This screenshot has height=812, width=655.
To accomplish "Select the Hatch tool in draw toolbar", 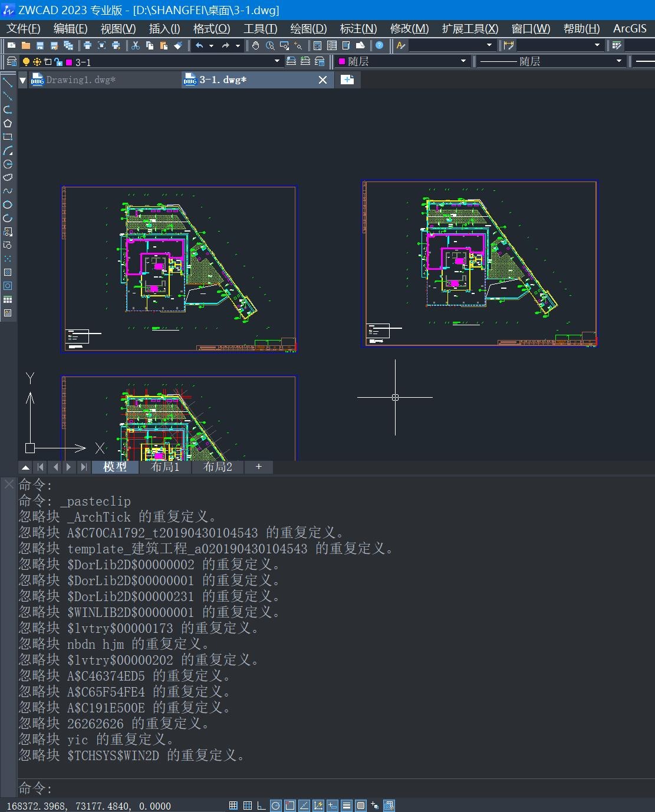I will (x=8, y=272).
